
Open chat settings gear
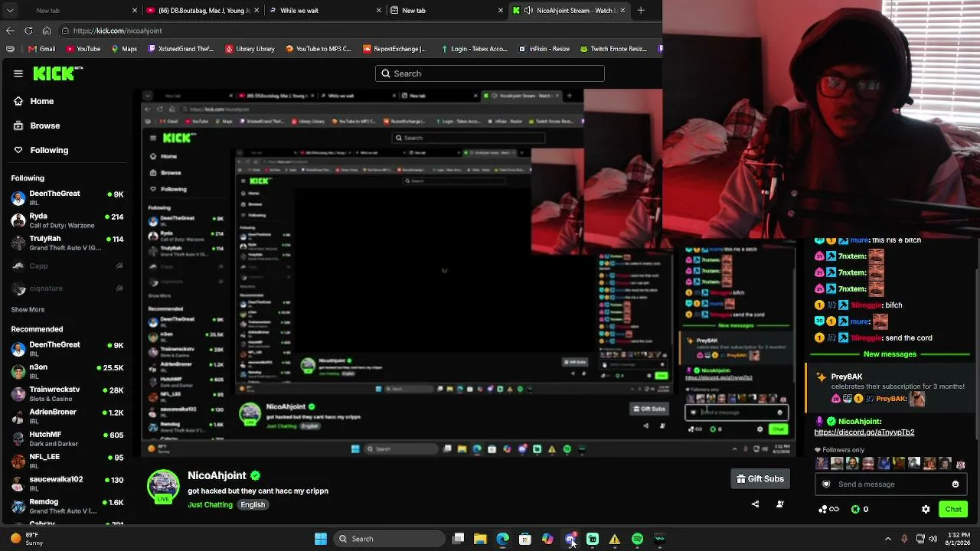tap(926, 509)
